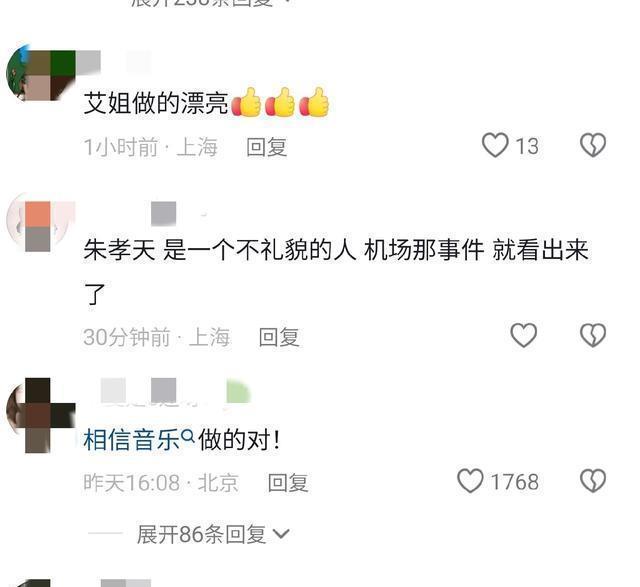
Task: Open avatar of the 北京 commenter
Action: (x=41, y=415)
